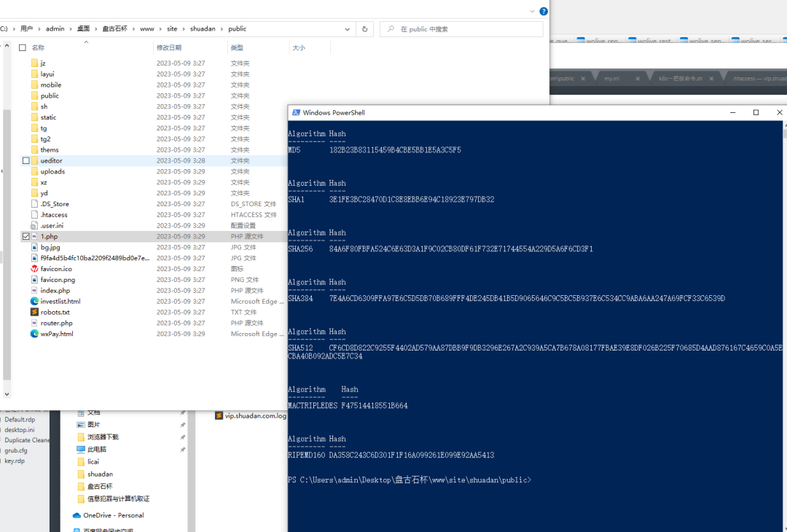The width and height of the screenshot is (787, 532).
Task: Click the RIPEMD160 hash value in PowerShell
Action: [x=412, y=455]
